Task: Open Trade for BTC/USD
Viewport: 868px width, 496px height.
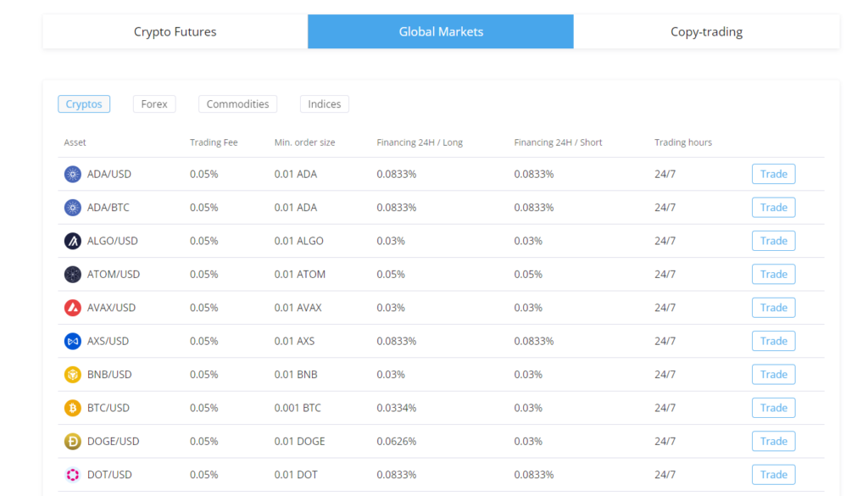Action: click(x=773, y=407)
